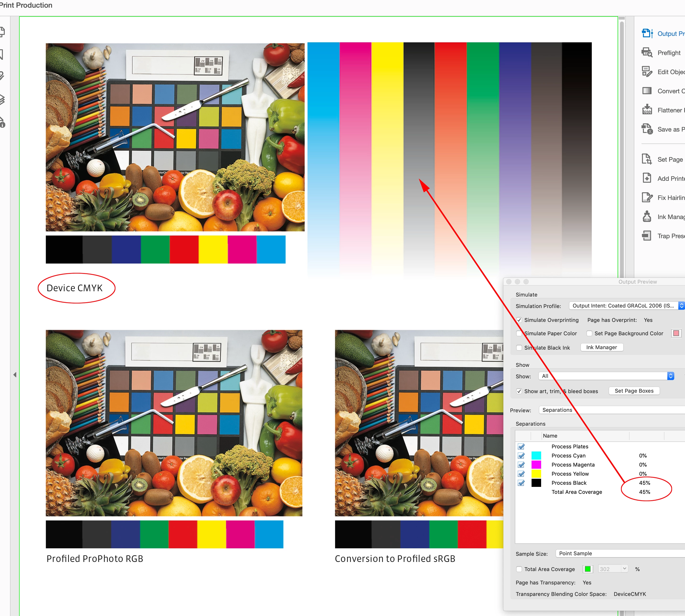Click the Output Preview tool icon
This screenshot has width=685, height=616.
tap(647, 33)
